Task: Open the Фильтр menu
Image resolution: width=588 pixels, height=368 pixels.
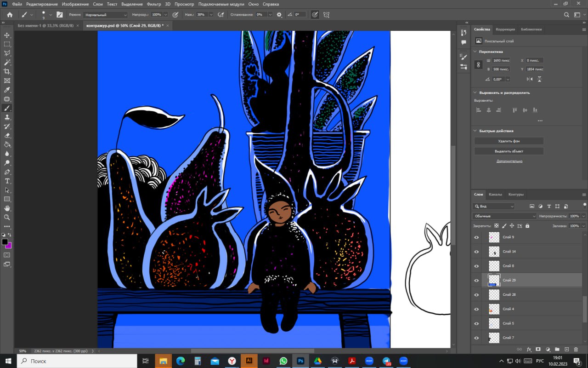Action: click(154, 4)
